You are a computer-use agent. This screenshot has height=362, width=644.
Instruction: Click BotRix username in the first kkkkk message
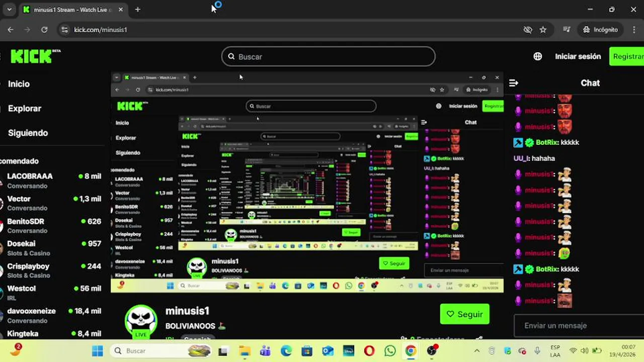pos(547,142)
